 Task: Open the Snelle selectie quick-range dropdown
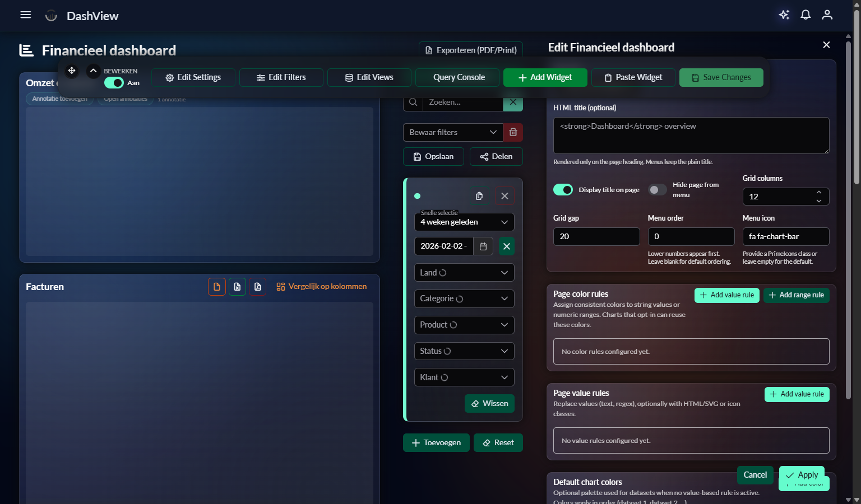point(464,222)
